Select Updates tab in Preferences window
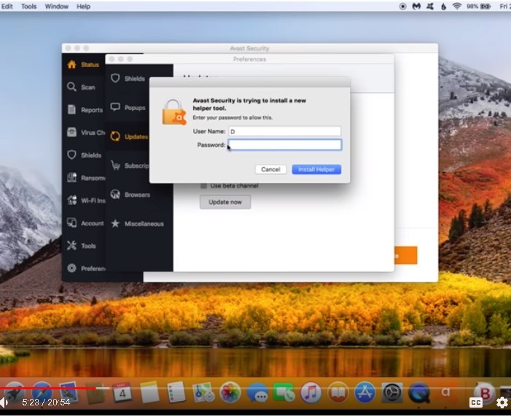This screenshot has height=420, width=511. click(x=129, y=136)
